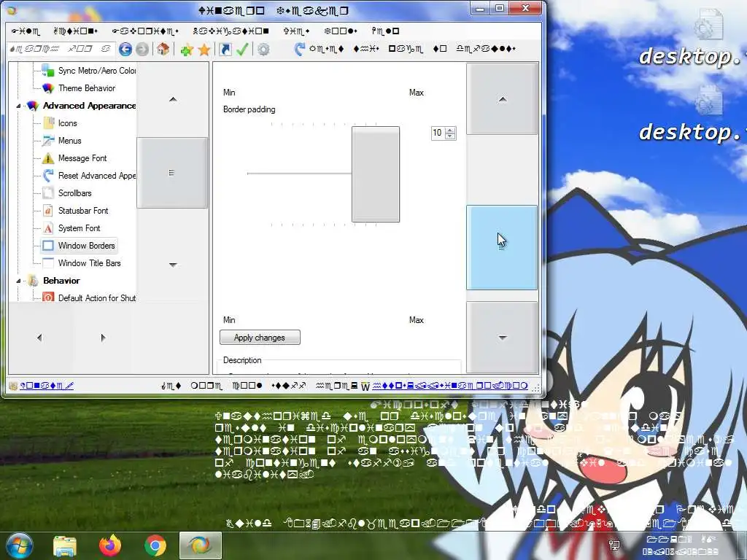Reset this page to defaults button

[x=404, y=49]
